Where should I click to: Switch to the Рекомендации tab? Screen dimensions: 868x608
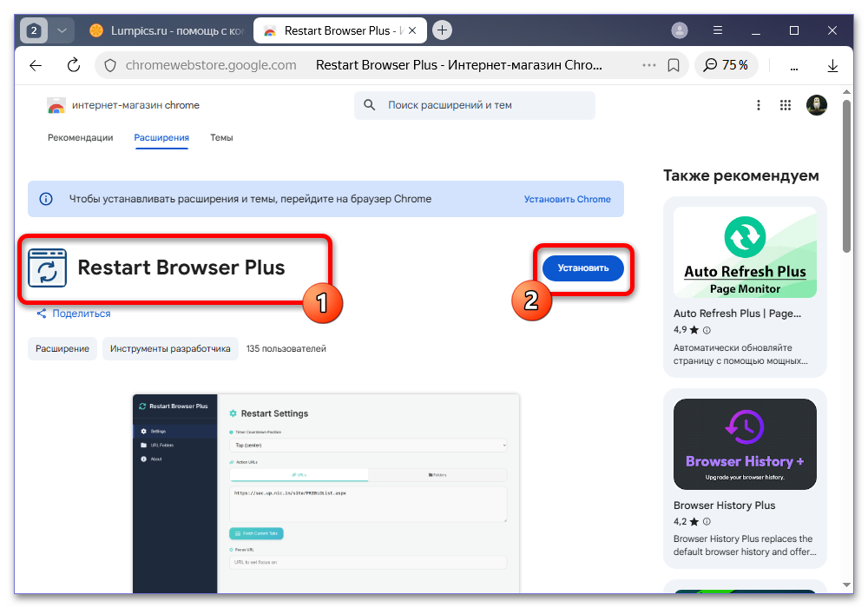coord(80,137)
